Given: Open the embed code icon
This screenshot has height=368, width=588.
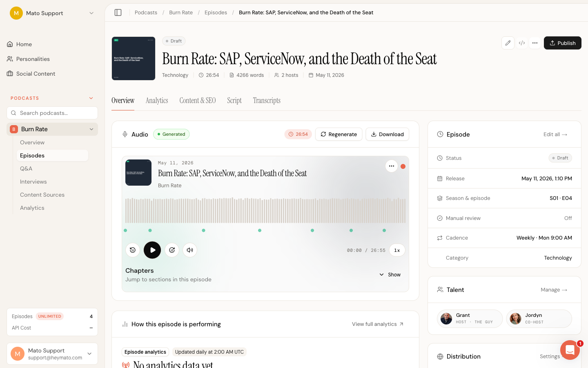Looking at the screenshot, I should coord(522,43).
